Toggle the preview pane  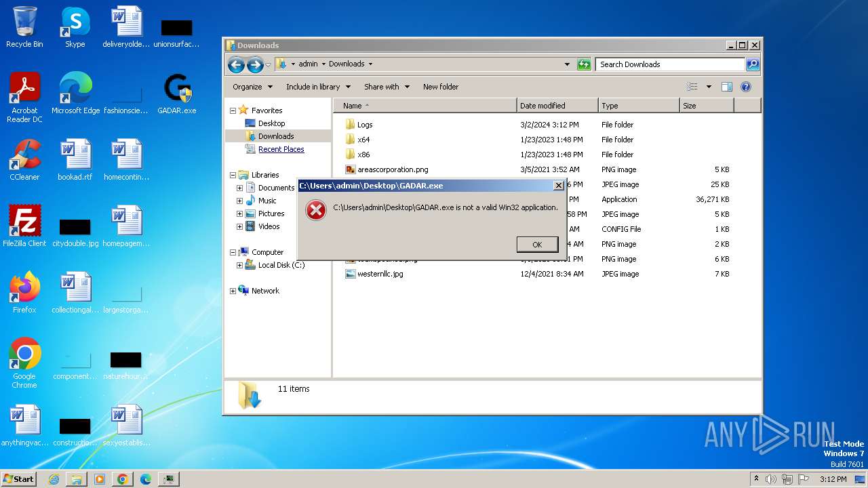(727, 87)
